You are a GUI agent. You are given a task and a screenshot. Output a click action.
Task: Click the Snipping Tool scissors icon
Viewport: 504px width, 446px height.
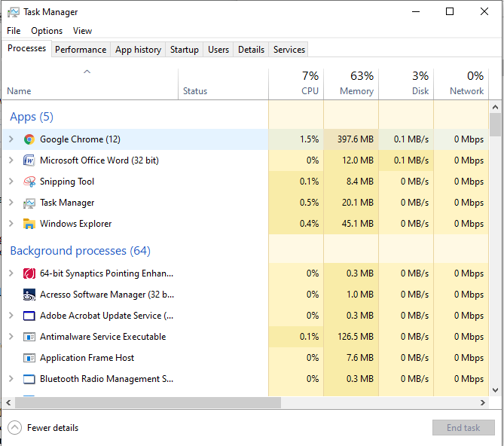click(29, 182)
